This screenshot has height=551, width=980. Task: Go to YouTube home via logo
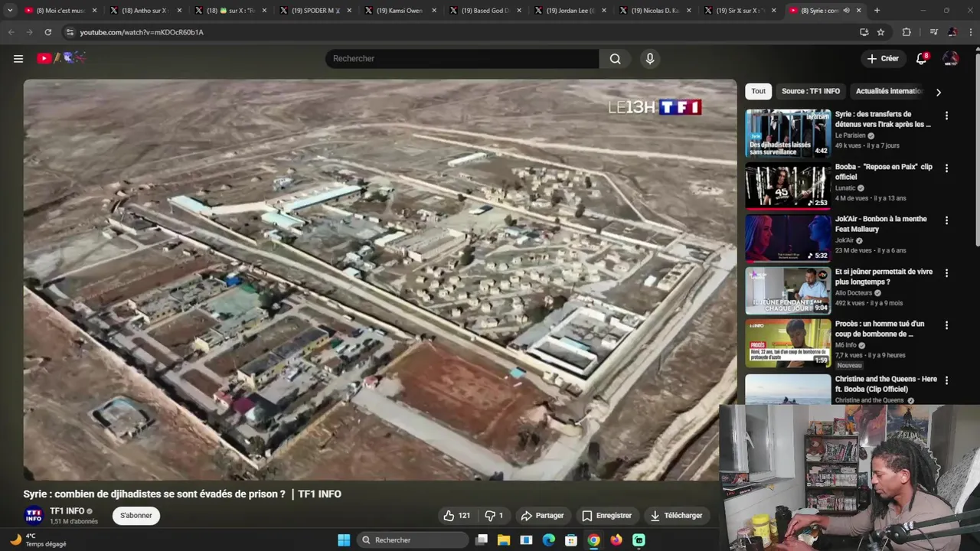(61, 58)
